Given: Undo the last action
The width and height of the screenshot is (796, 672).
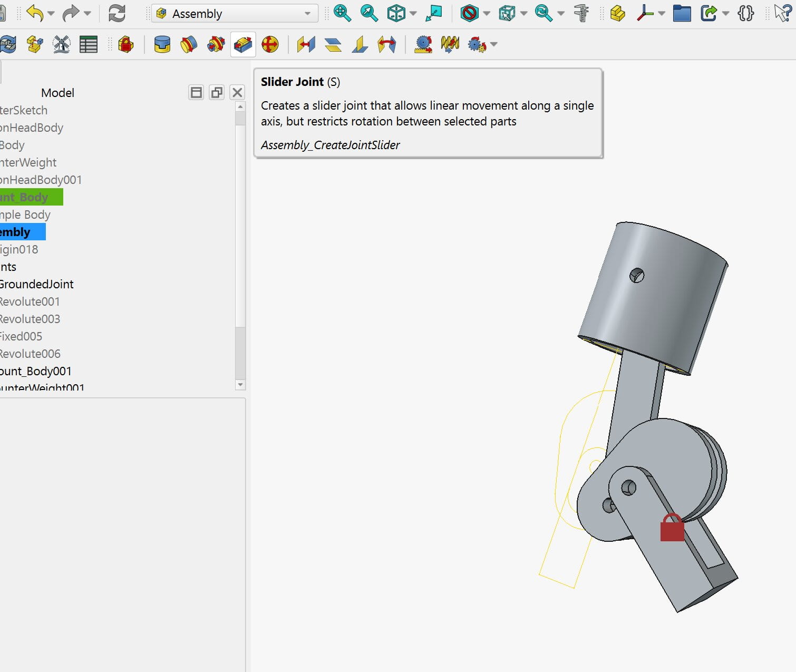Looking at the screenshot, I should 35,13.
